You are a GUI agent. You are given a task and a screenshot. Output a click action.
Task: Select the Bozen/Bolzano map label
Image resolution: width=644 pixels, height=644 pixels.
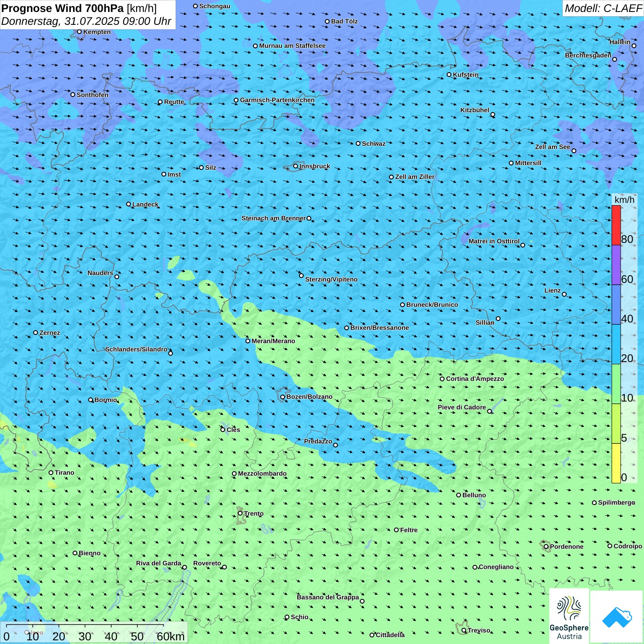click(309, 397)
